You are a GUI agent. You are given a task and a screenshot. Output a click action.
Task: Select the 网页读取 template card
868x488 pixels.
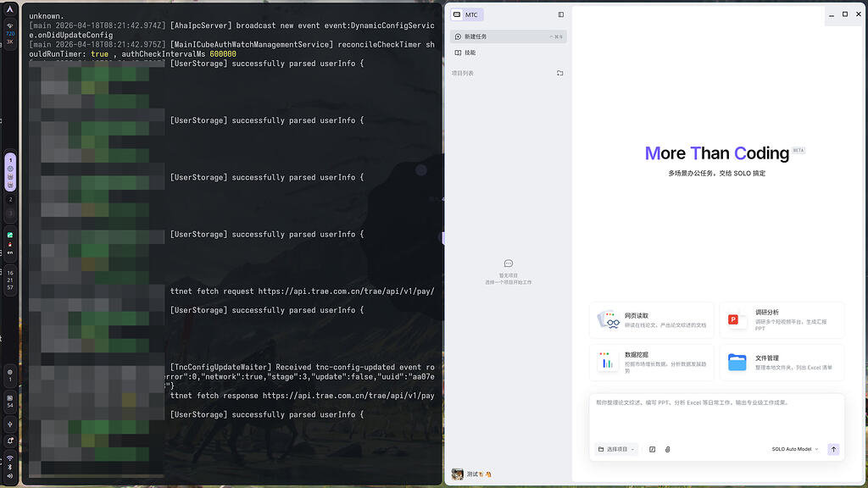652,320
